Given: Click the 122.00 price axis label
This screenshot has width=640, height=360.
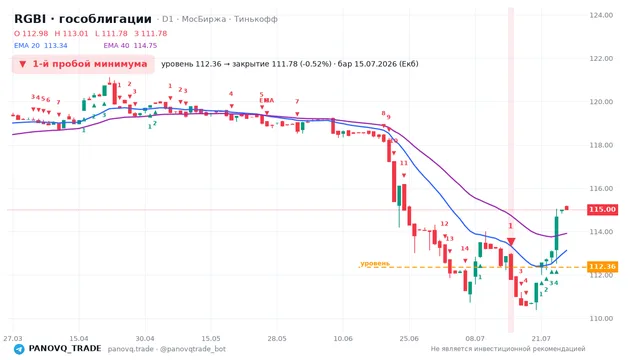Looking at the screenshot, I should [x=601, y=58].
